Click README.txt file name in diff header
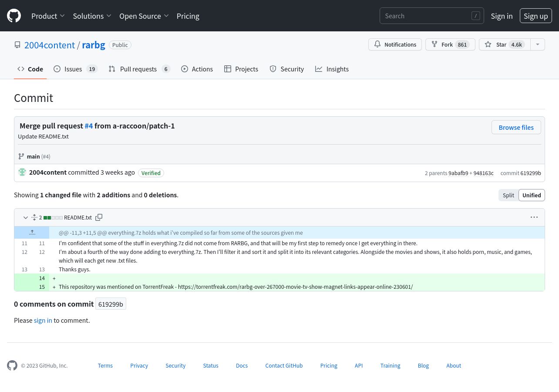This screenshot has width=559, height=392. tap(78, 217)
